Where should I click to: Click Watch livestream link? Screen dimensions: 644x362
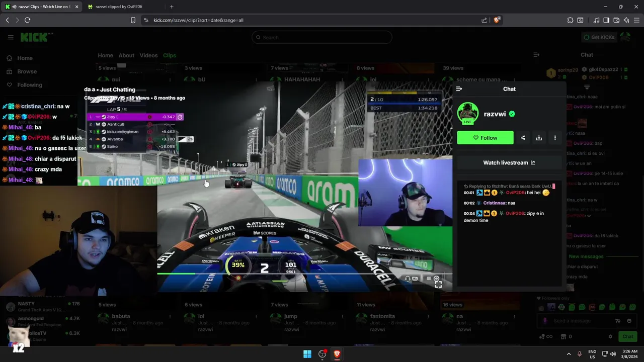pyautogui.click(x=509, y=162)
